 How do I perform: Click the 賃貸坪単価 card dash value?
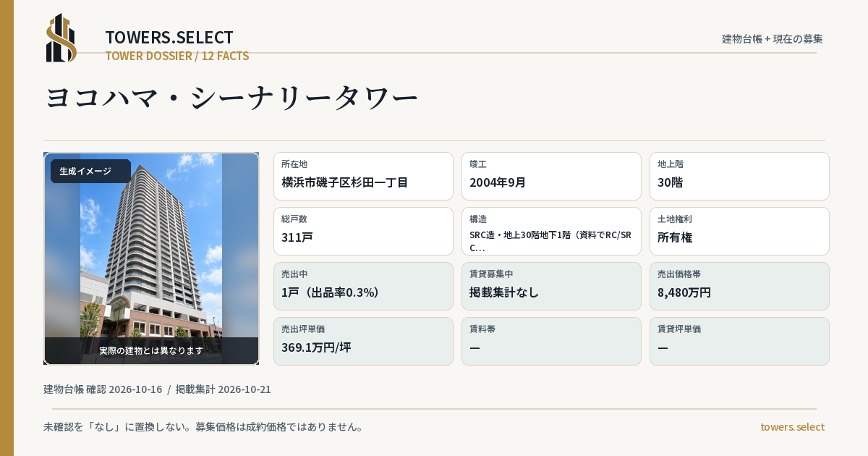(663, 347)
